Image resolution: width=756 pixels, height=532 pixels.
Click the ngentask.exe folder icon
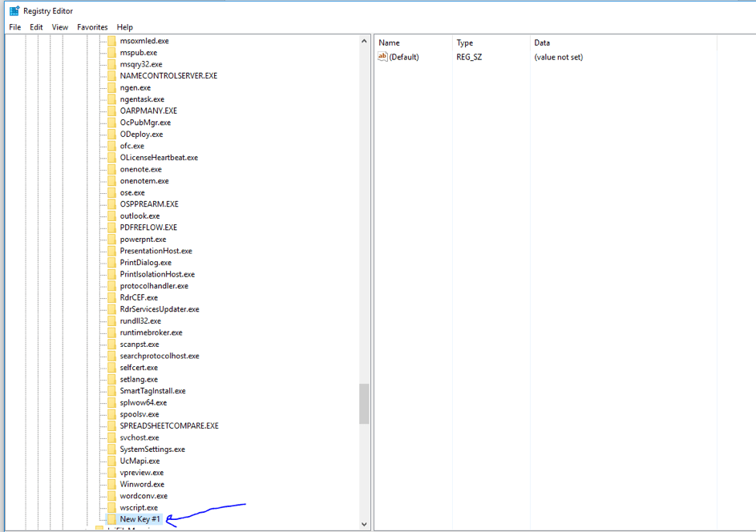112,99
